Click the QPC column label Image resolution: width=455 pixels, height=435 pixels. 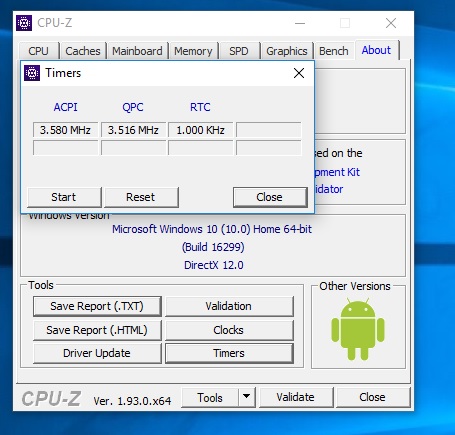click(x=133, y=107)
